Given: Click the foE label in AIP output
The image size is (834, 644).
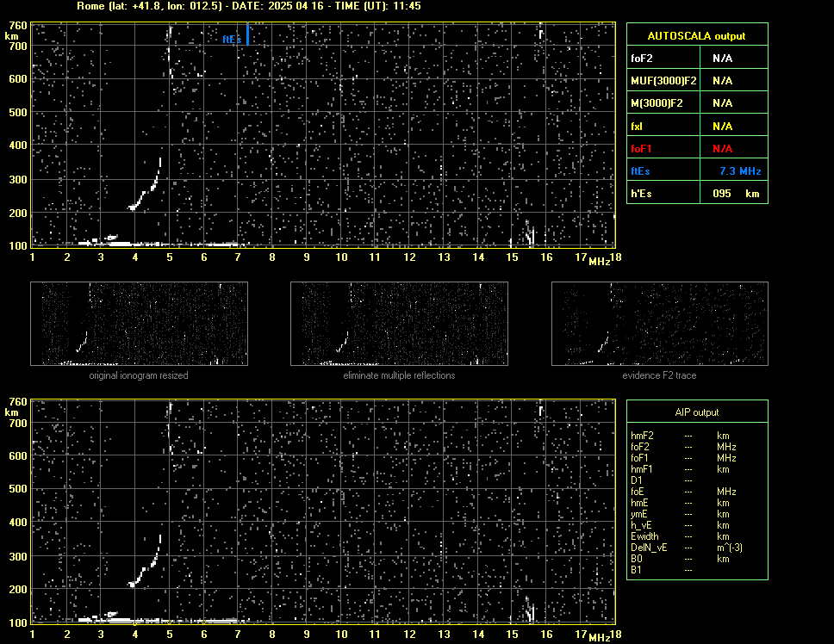Looking at the screenshot, I should coord(638,492).
